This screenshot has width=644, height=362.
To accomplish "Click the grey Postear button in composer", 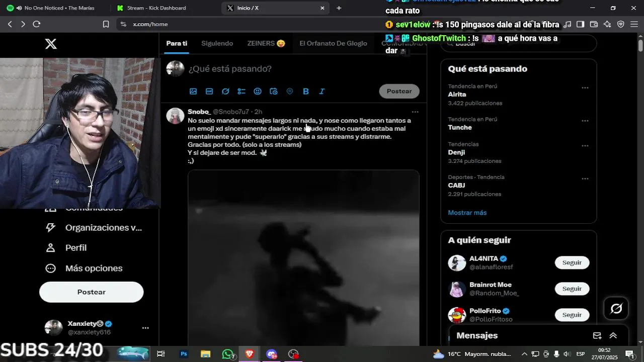I will pos(399,91).
